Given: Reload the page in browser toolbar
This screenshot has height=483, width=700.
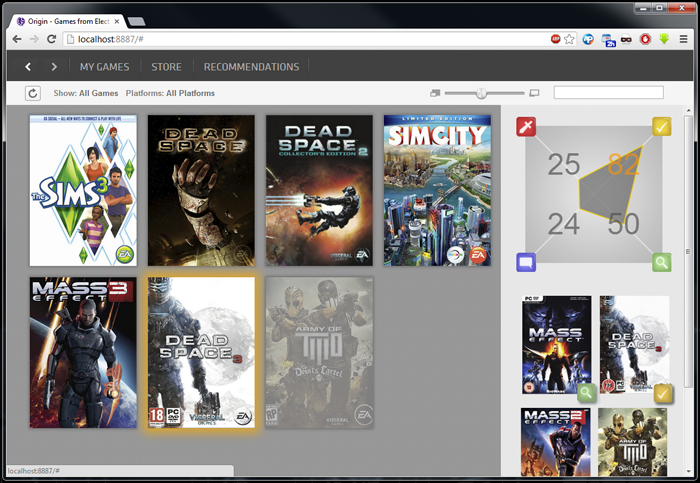Looking at the screenshot, I should coord(51,39).
